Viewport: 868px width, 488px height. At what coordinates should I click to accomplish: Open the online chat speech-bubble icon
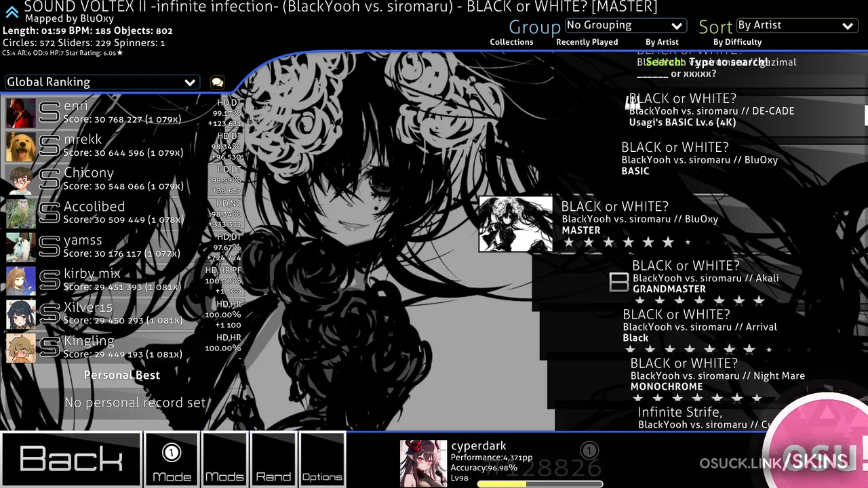(217, 82)
